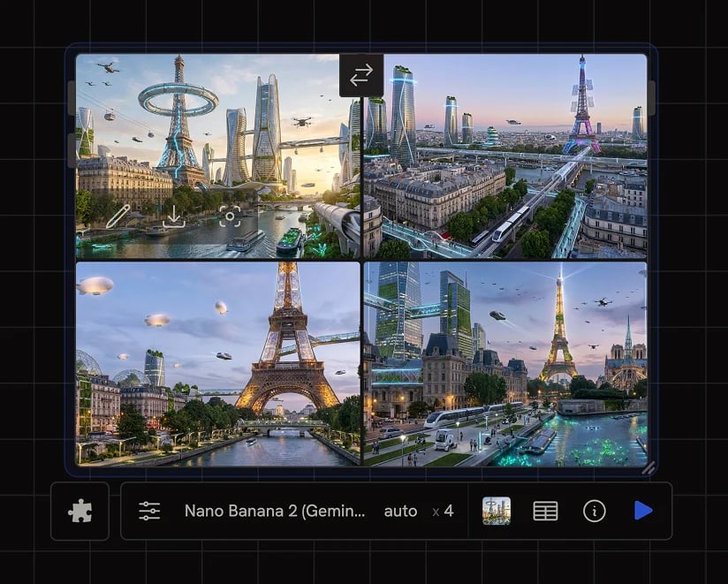Click the upper connector handle on the node's left edge
Image resolution: width=728 pixels, height=584 pixels.
71,98
